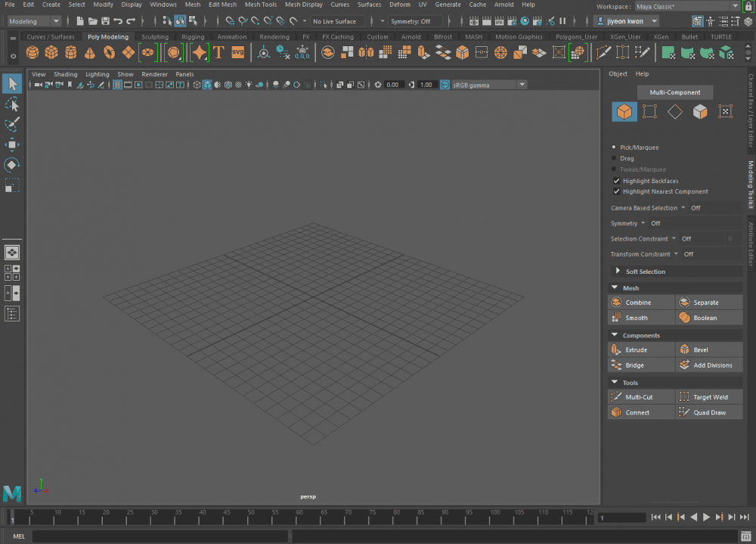The width and height of the screenshot is (756, 544).
Task: Select Object mode cube in Modeling Toolkit
Action: (x=624, y=111)
